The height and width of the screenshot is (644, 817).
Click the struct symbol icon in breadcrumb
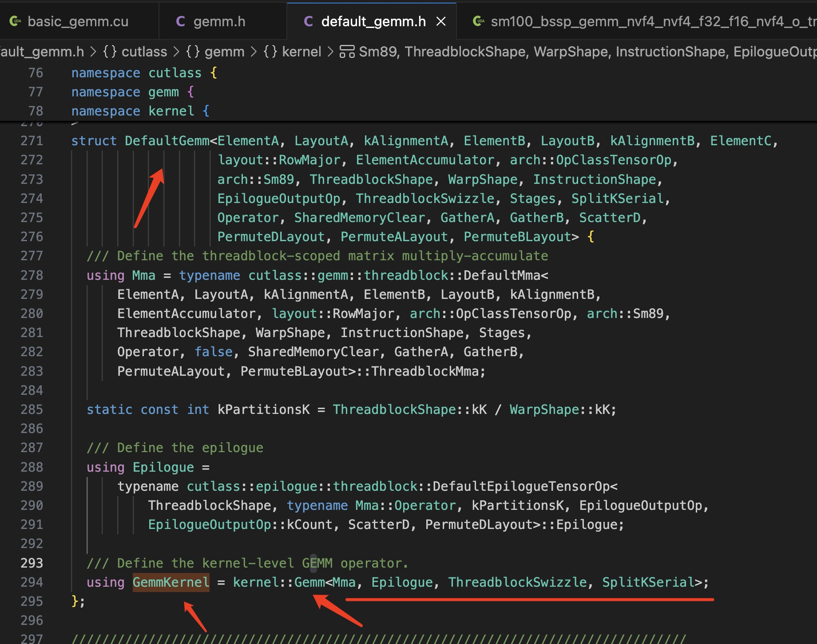347,52
